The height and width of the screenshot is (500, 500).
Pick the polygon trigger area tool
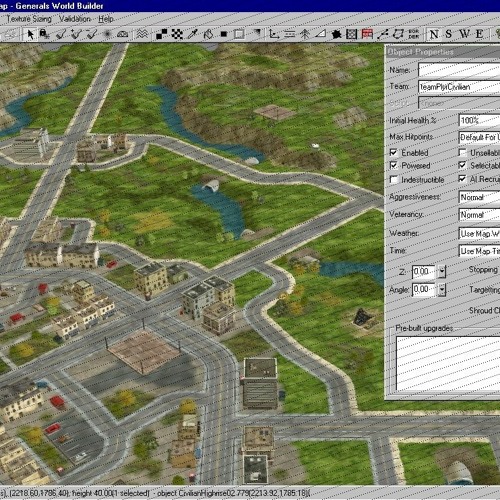pos(398,34)
